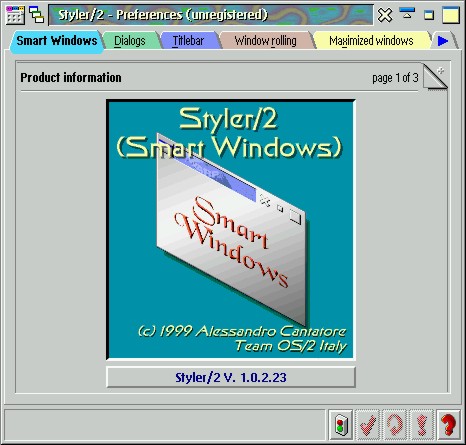Click the window list icon beside system menu
This screenshot has width=466, height=445.
point(36,15)
